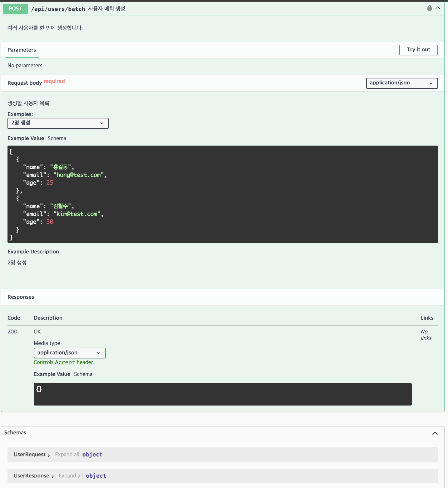Open the response Media type dropdown
Screen dimensions: 448x488
point(69,353)
